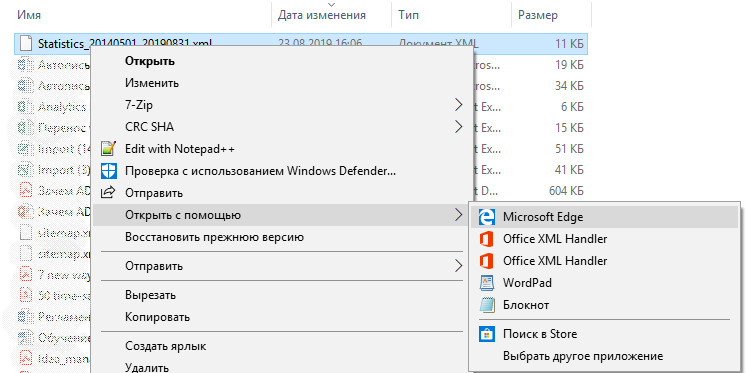This screenshot has width=746, height=373.
Task: Click the 34 КБ size value
Action: [569, 86]
